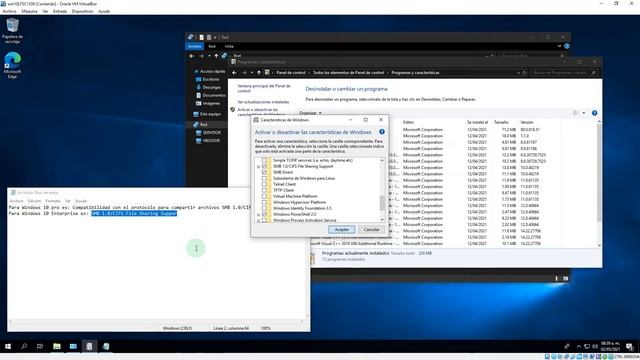Open the Microsoft Edge desktop shortcut
The width and height of the screenshot is (640, 360).
12,65
